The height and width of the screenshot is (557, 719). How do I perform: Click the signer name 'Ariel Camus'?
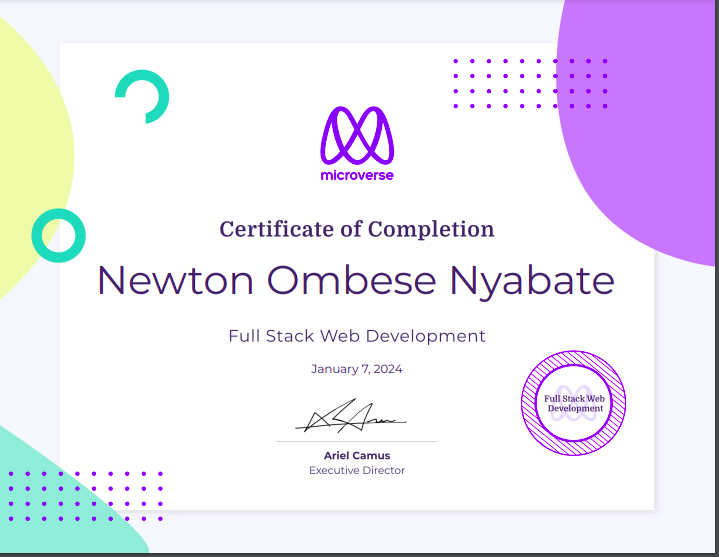click(x=357, y=456)
